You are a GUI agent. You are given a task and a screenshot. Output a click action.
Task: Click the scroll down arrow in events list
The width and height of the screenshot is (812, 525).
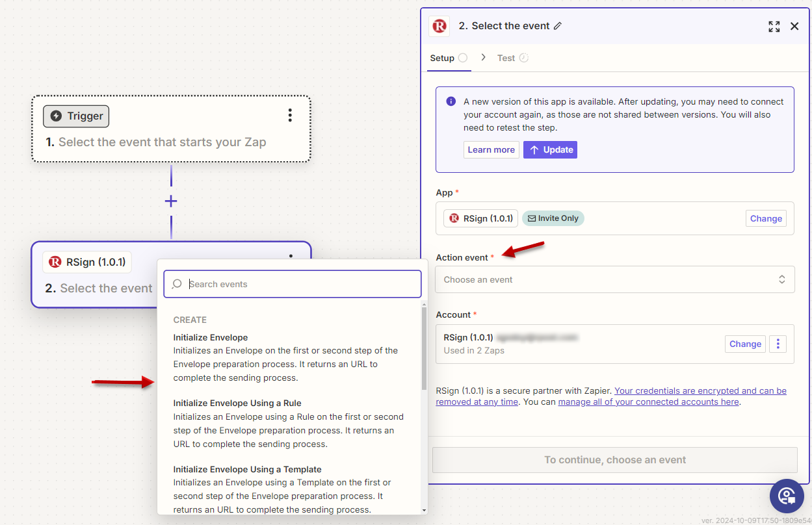(x=425, y=511)
